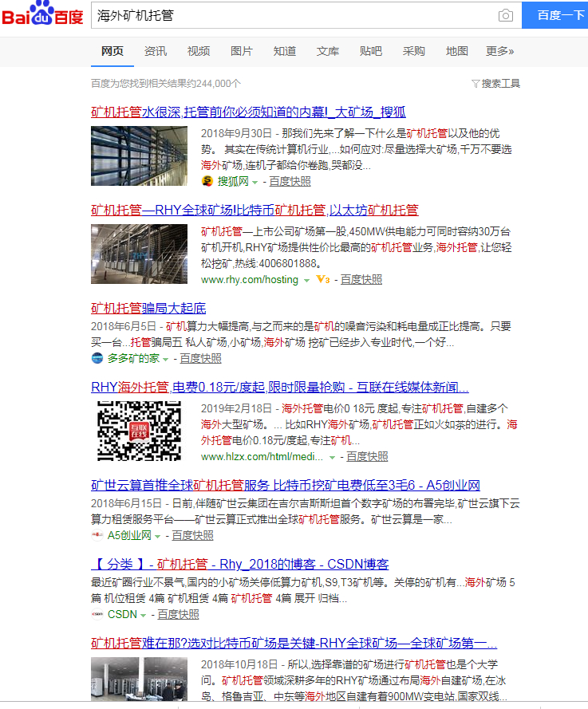Click the V3 credibility badge
The image size is (588, 709).
[x=323, y=279]
